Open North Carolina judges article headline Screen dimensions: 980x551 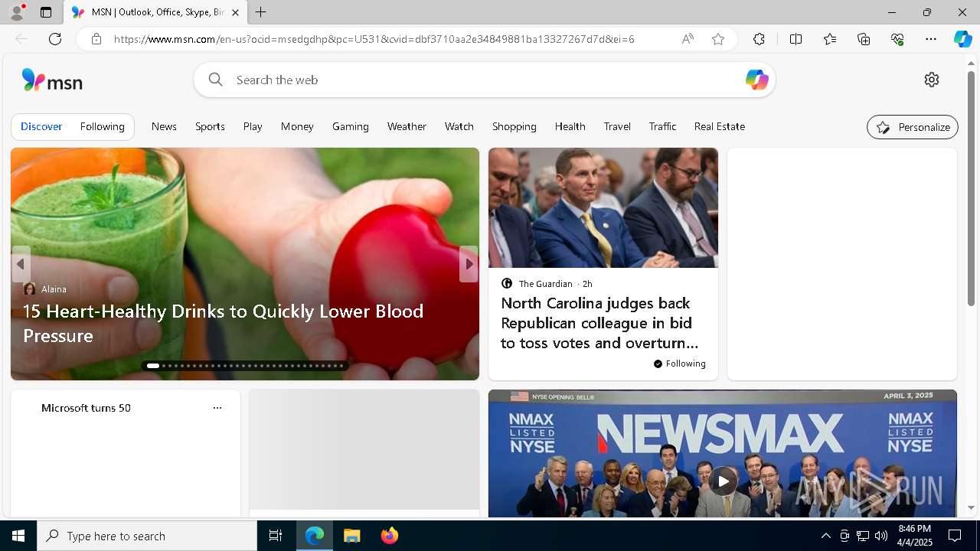(x=599, y=323)
